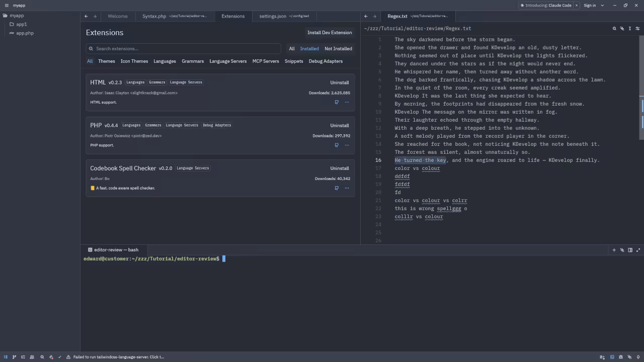644x362 pixels.
Task: Toggle the terminal panel in status bar
Action: coord(612,357)
